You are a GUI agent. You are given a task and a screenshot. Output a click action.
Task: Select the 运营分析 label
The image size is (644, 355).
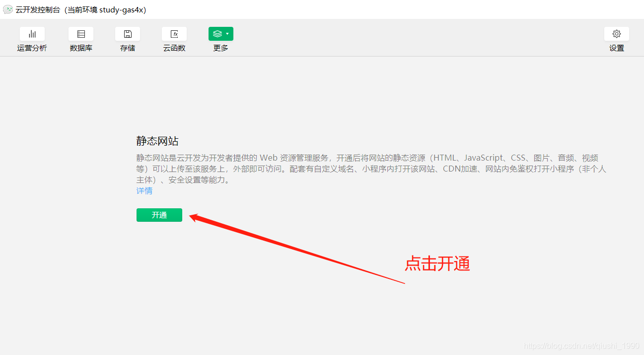click(32, 48)
